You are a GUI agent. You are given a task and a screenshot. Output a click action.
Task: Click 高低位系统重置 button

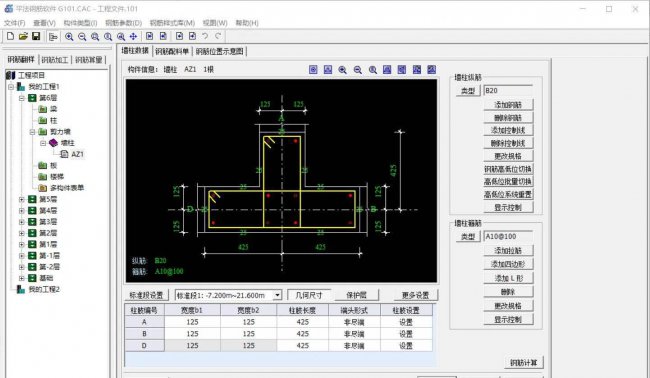click(508, 194)
